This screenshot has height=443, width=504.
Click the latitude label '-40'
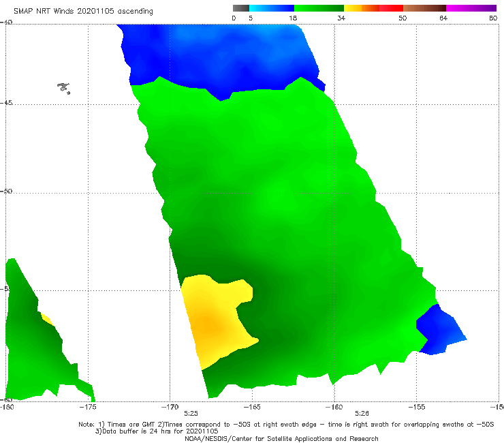6,22
